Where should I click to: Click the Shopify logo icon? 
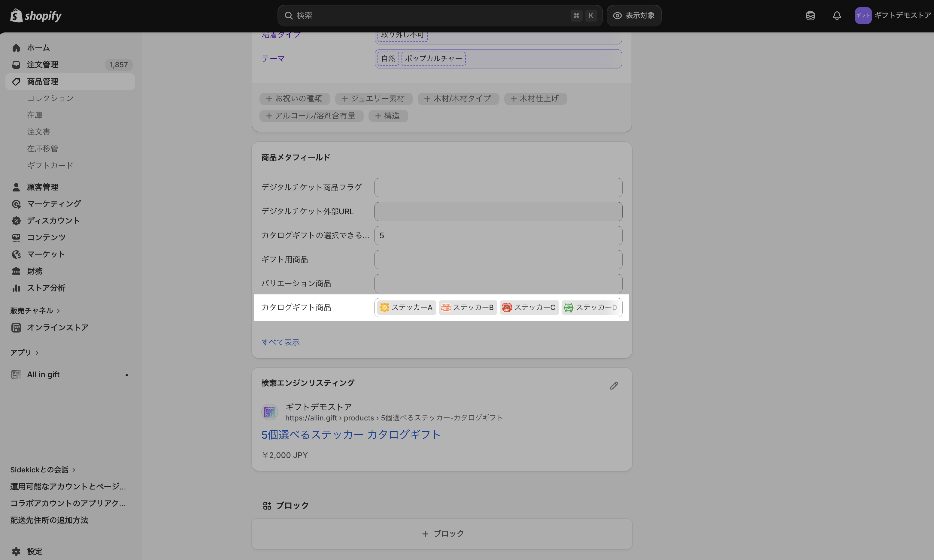(x=16, y=16)
